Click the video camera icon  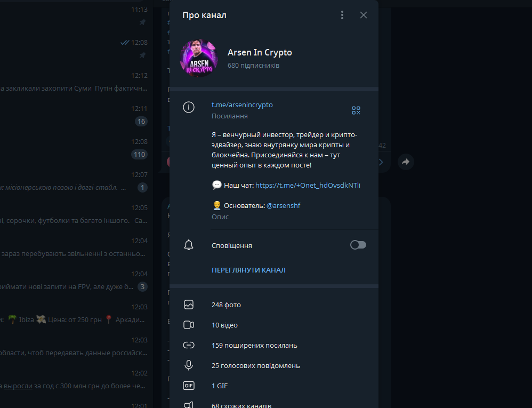coord(189,325)
